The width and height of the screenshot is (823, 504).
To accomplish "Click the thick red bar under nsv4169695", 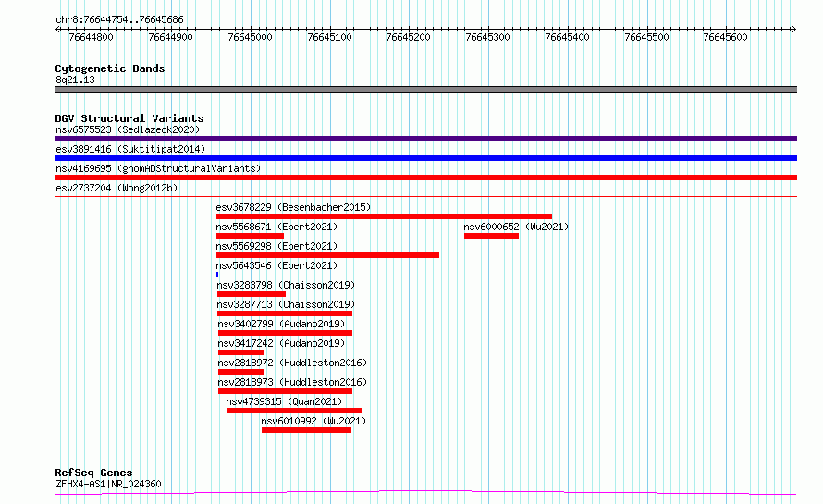I will pyautogui.click(x=425, y=178).
